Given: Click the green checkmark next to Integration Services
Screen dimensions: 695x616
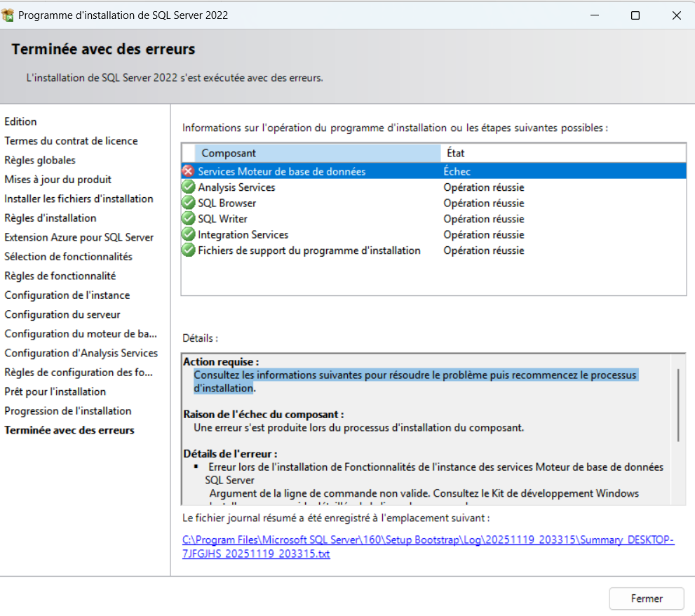Looking at the screenshot, I should coord(188,234).
